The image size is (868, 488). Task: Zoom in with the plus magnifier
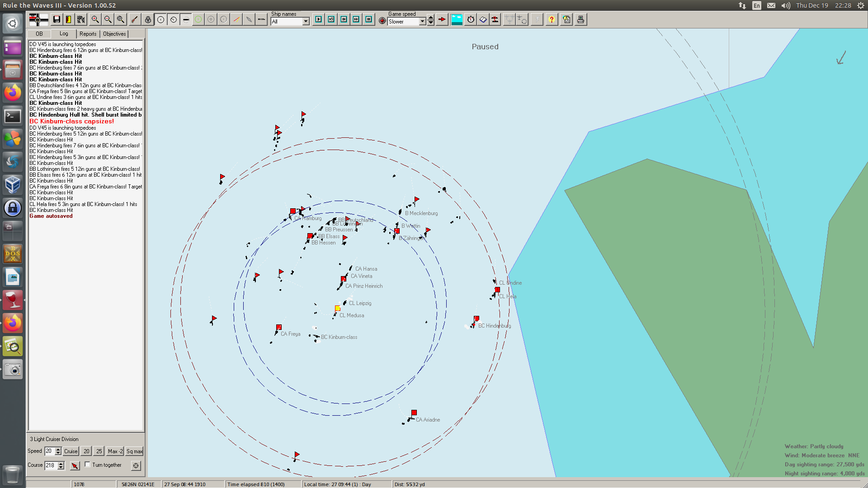coord(95,19)
